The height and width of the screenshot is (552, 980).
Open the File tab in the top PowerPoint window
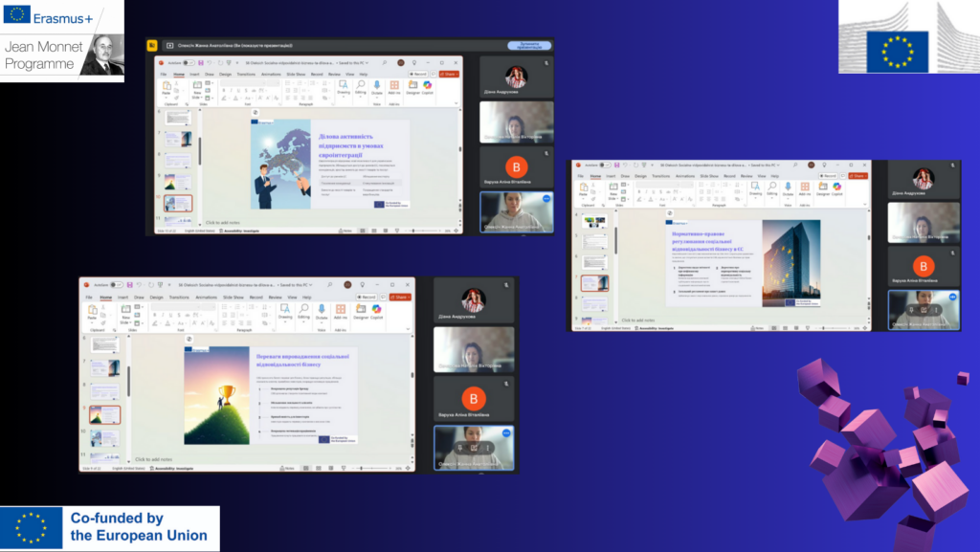click(x=164, y=75)
